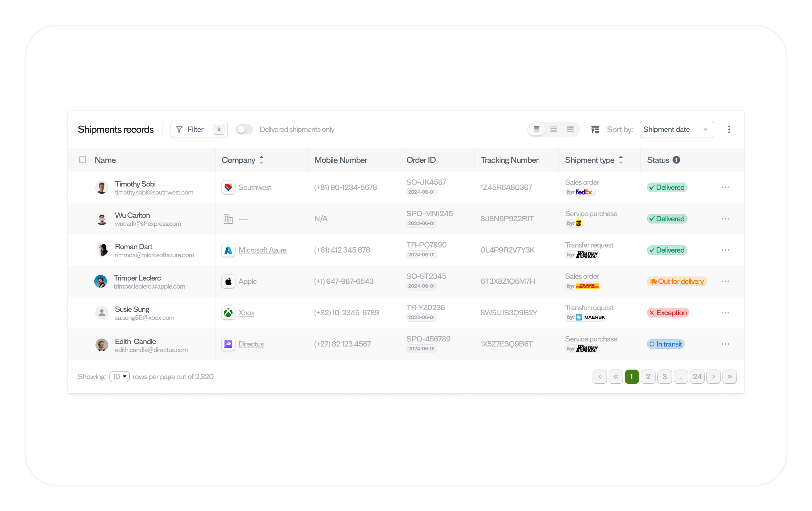The image size is (812, 511).
Task: Open row actions for Wu Carlton
Action: click(x=725, y=219)
